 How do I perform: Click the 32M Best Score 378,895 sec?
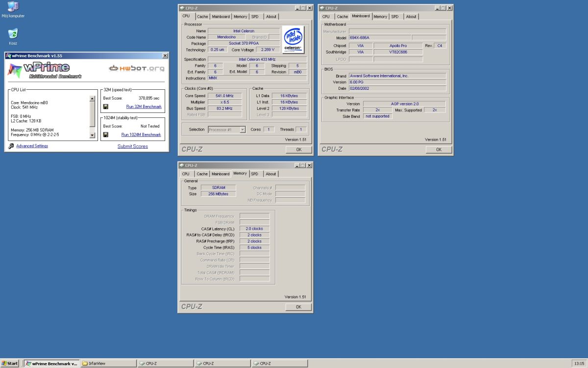[149, 98]
